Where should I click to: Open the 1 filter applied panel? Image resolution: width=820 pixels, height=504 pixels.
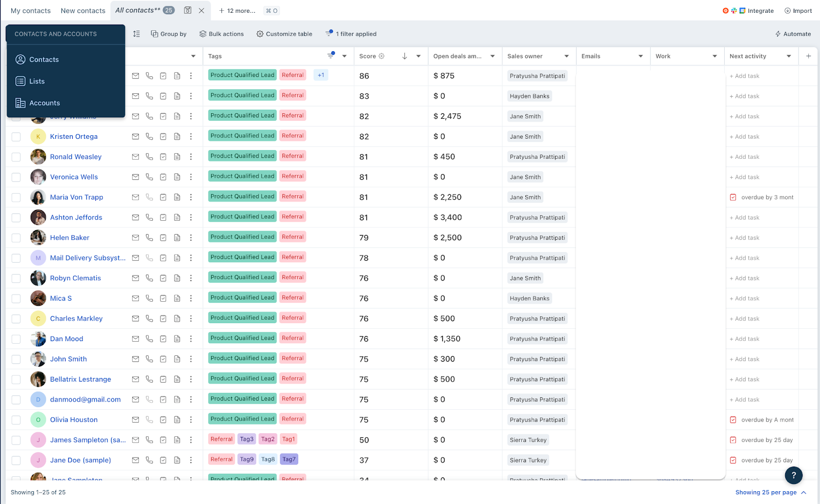[351, 34]
